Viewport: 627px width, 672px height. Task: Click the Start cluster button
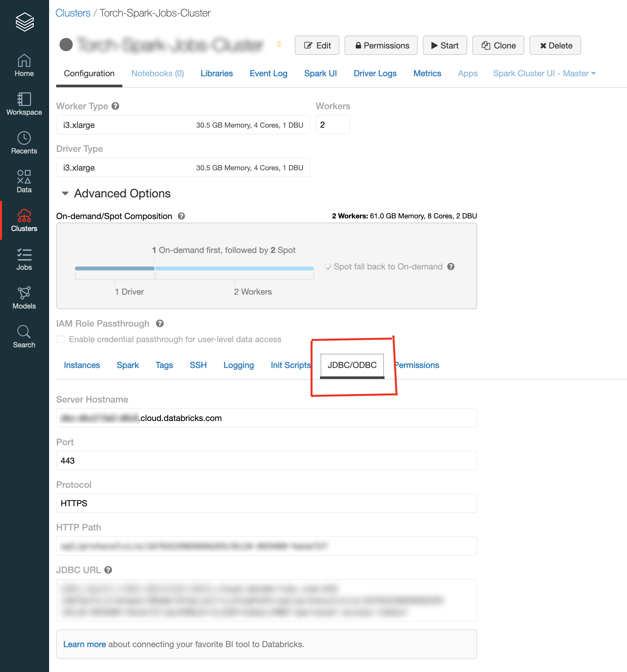tap(445, 45)
